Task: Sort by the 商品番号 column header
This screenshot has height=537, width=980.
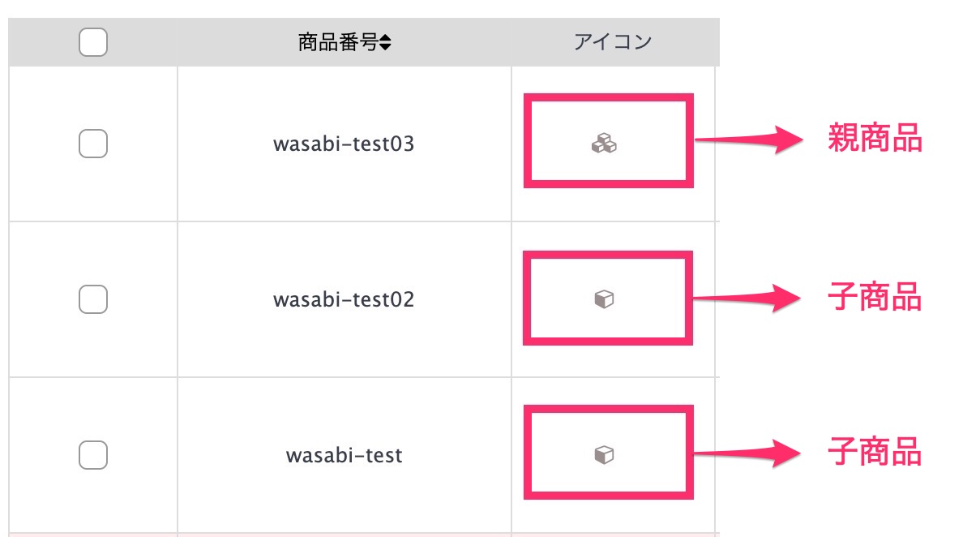Action: coord(338,43)
